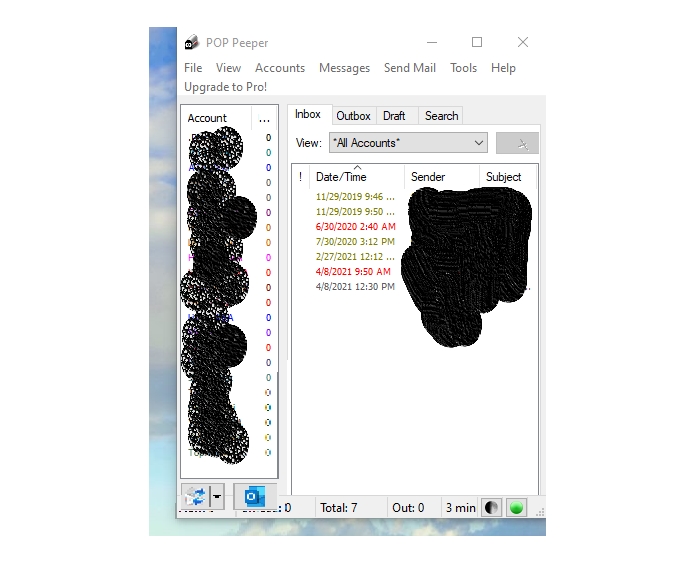Click the 3 min timer in status bar
This screenshot has height=564, width=696.
[x=460, y=508]
